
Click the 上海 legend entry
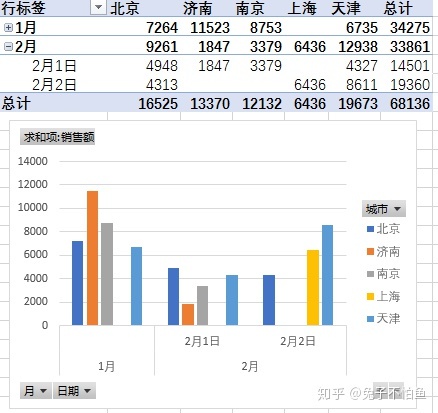click(x=383, y=296)
